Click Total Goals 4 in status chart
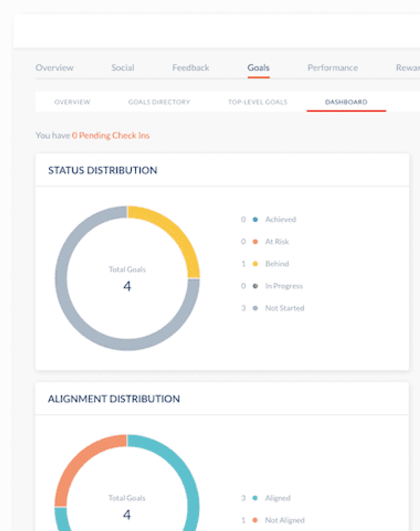The width and height of the screenshot is (420, 531). pos(127,279)
